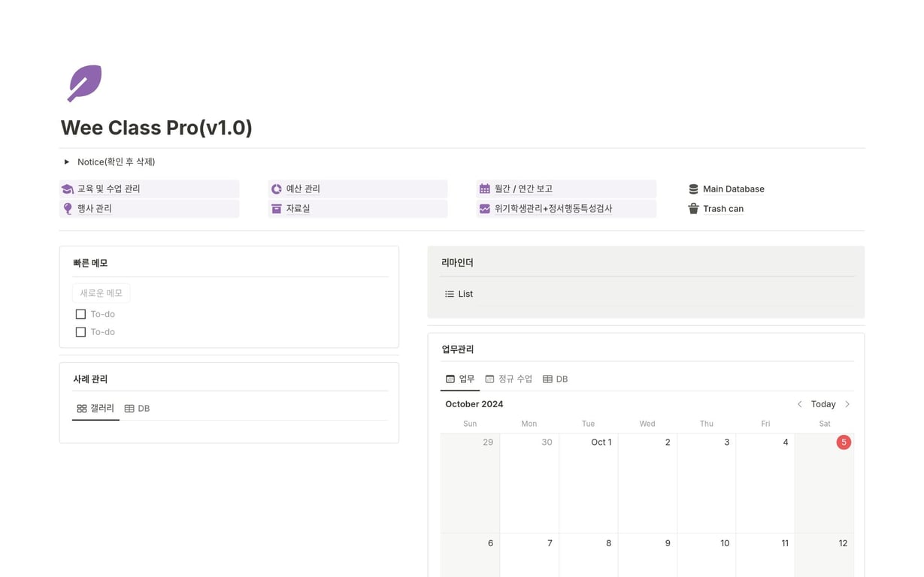
Task: Check the first To-do checkbox
Action: [80, 314]
